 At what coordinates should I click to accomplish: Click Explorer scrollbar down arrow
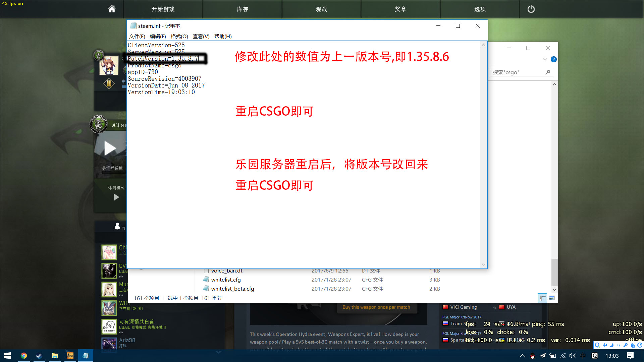tap(554, 290)
